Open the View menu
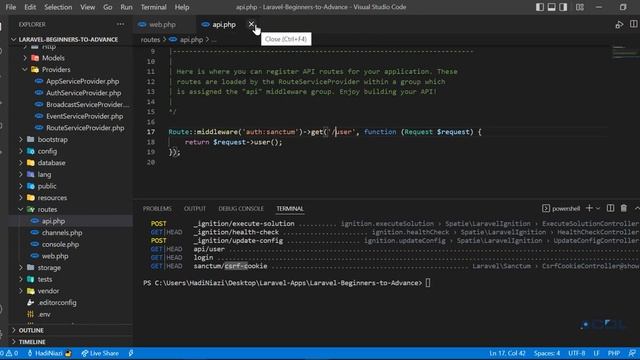640x360 pixels. pyautogui.click(x=87, y=7)
